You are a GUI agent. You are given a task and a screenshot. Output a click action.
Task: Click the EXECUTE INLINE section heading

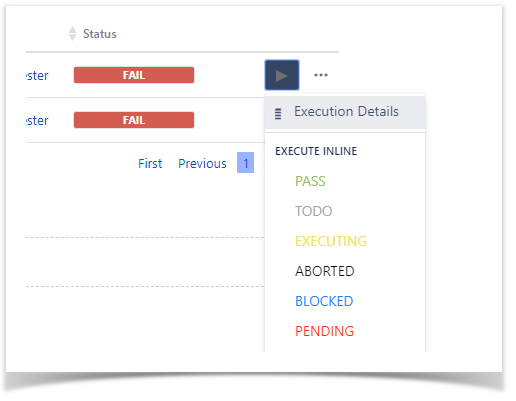pyautogui.click(x=316, y=151)
